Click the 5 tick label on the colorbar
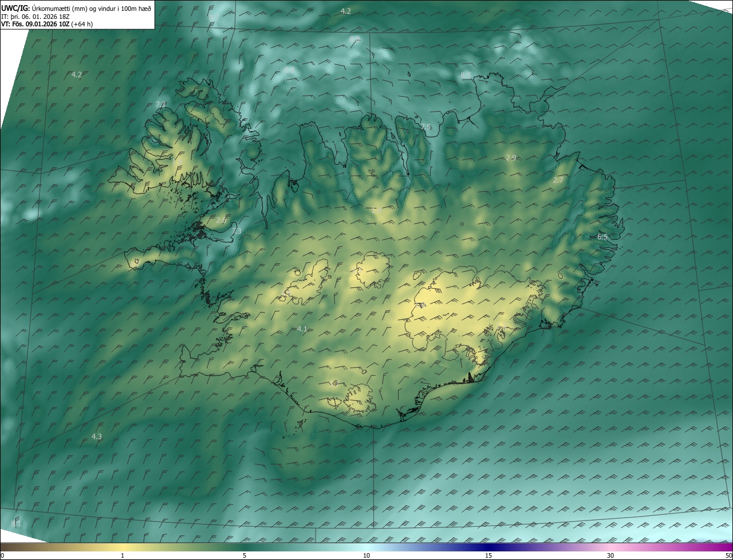This screenshot has width=733, height=560. click(245, 556)
